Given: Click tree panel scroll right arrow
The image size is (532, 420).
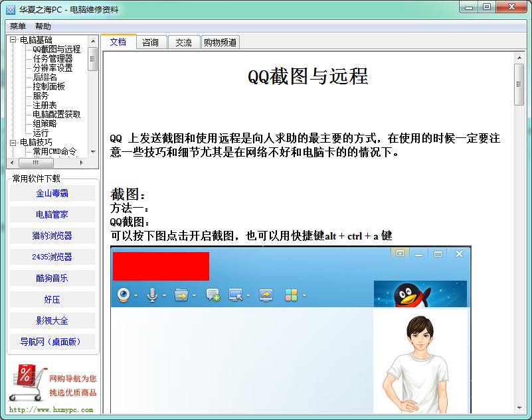Looking at the screenshot, I should pyautogui.click(x=82, y=163).
